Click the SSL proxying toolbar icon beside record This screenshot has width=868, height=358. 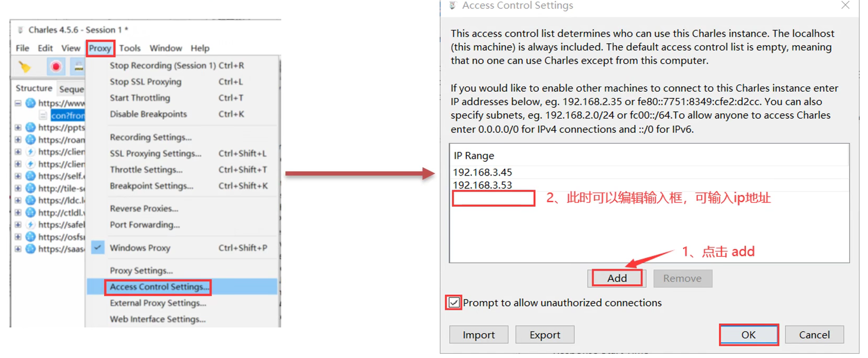78,67
